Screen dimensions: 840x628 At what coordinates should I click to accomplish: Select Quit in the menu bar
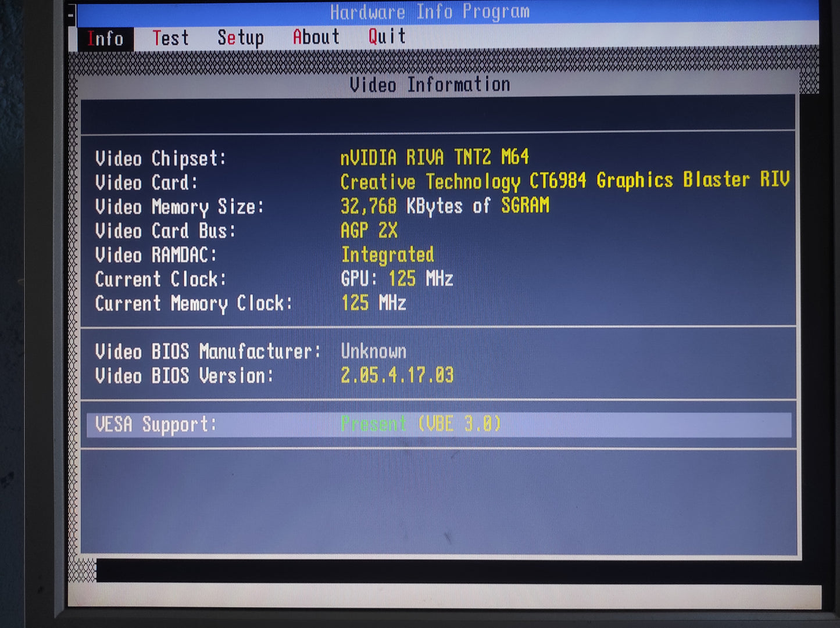[387, 37]
